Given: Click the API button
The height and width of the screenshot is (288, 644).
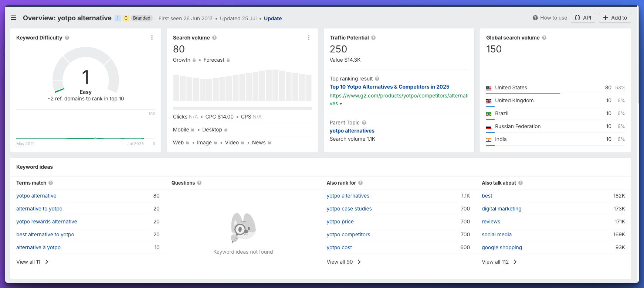Looking at the screenshot, I should point(583,18).
